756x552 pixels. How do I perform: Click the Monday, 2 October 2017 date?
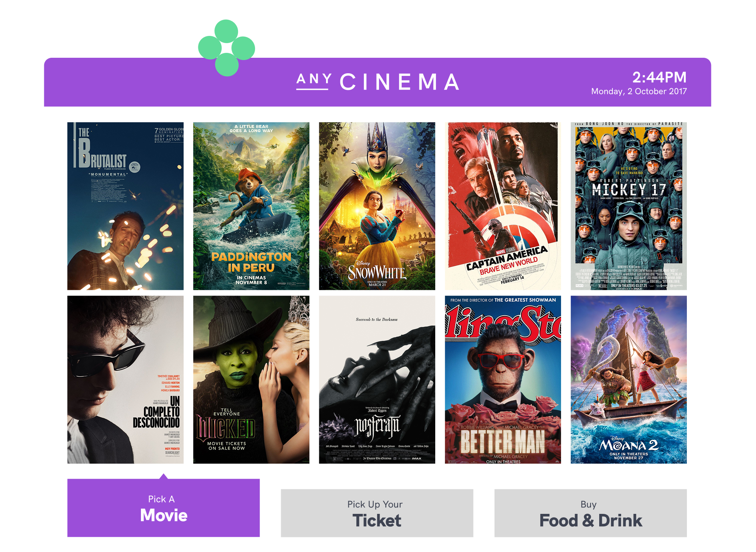point(639,91)
